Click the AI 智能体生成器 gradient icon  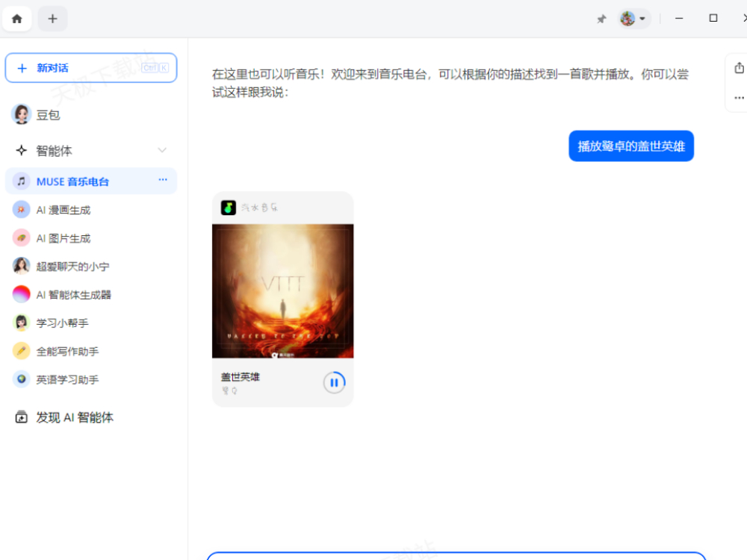click(x=22, y=294)
